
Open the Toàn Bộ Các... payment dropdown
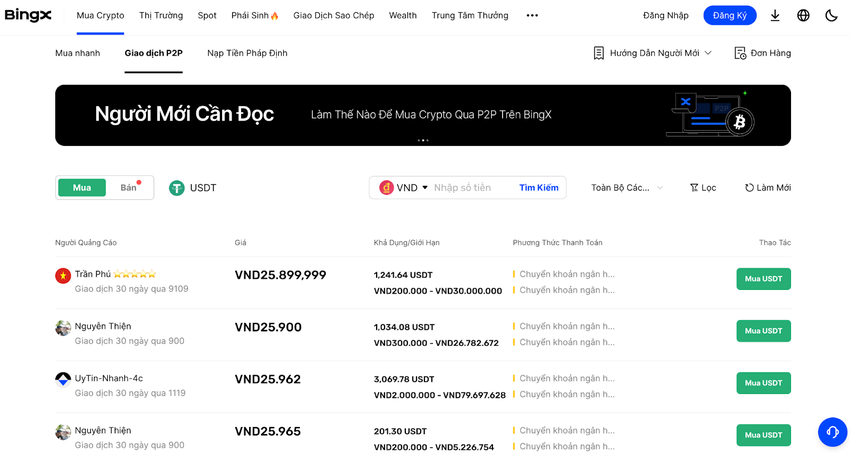click(x=627, y=187)
